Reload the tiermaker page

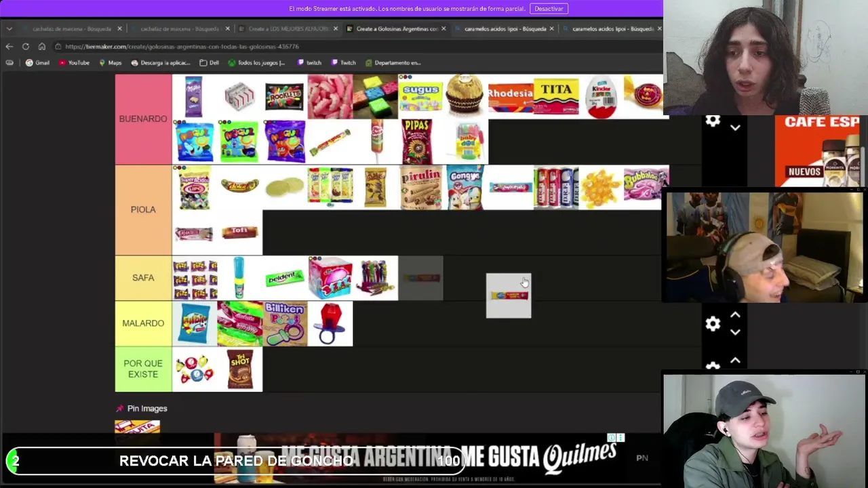coord(25,46)
